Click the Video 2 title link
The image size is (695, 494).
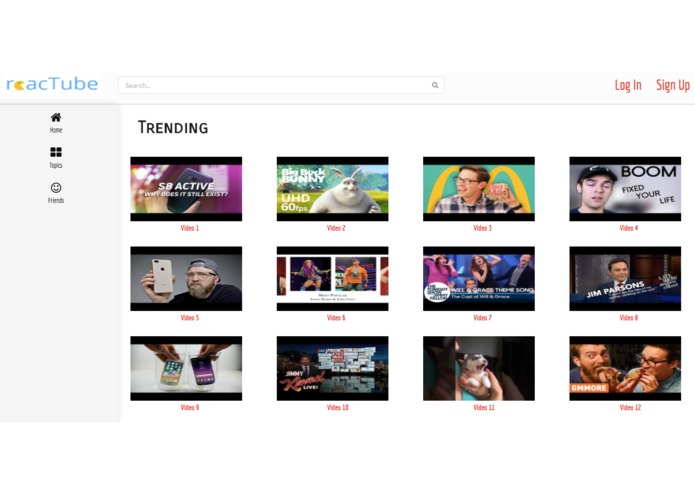tap(336, 228)
